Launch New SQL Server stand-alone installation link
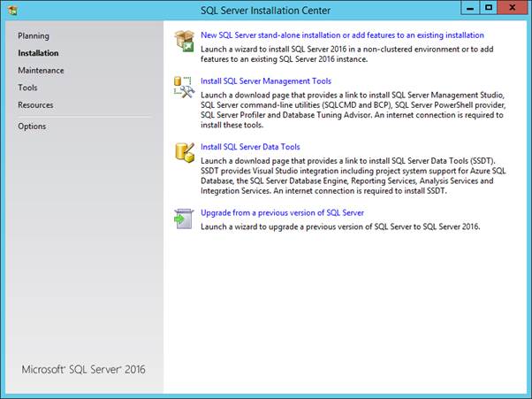 pyautogui.click(x=342, y=35)
